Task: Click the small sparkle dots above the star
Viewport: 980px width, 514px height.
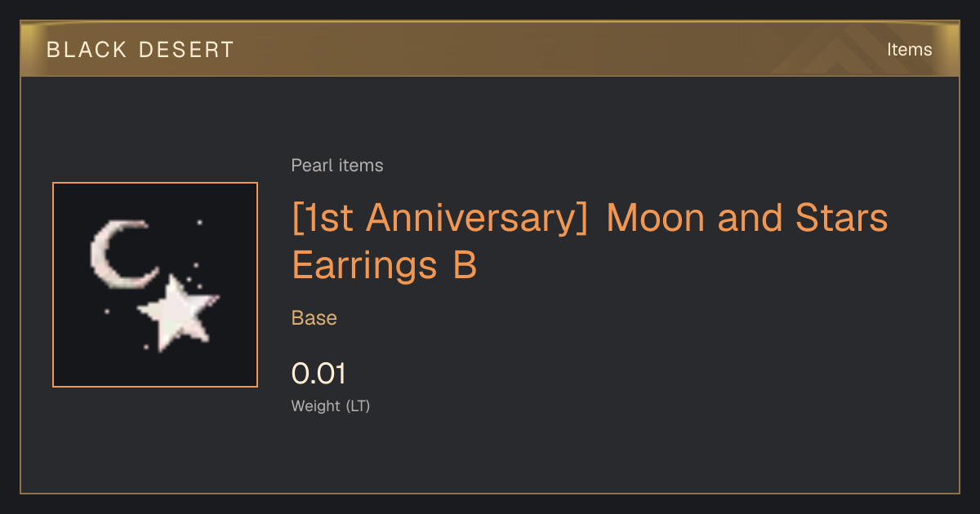Action: coord(196,273)
